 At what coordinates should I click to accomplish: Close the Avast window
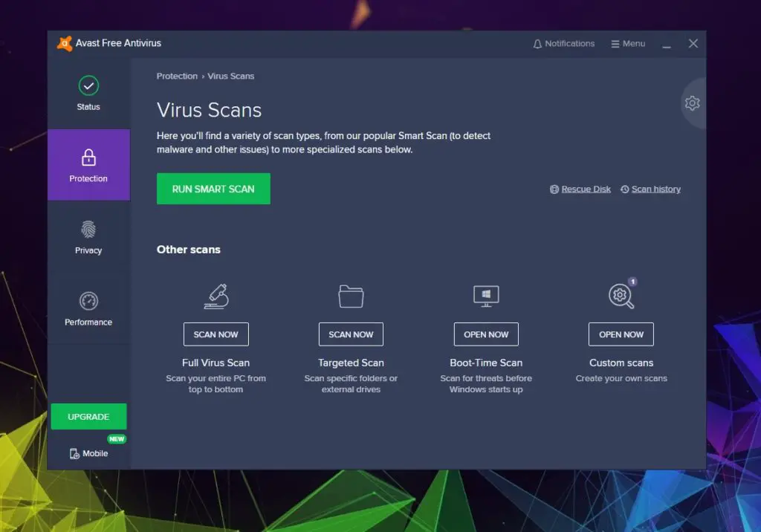point(693,44)
